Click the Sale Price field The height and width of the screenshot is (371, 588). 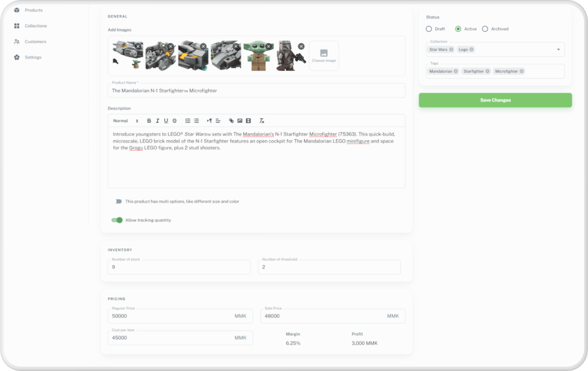[333, 316]
